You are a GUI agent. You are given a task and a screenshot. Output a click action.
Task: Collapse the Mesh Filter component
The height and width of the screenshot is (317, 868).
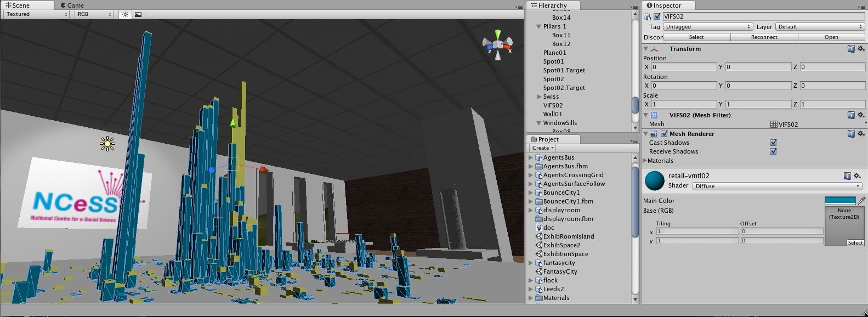coord(646,115)
